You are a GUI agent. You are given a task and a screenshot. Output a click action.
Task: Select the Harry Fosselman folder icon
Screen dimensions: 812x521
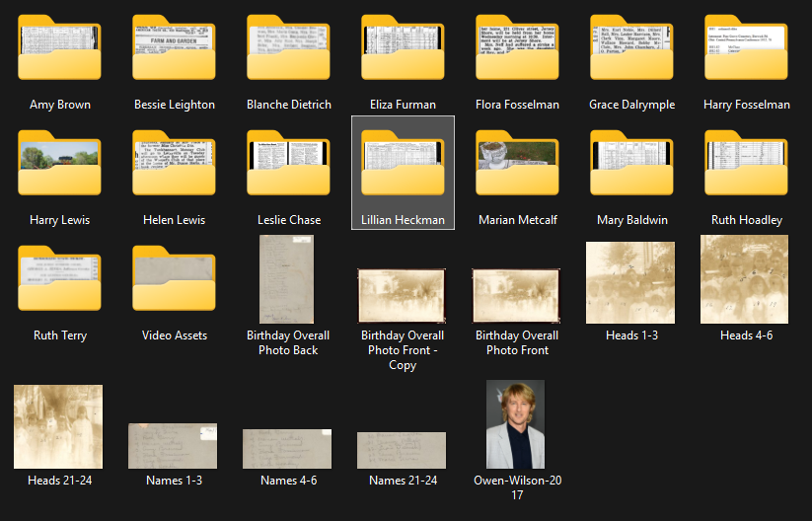click(x=746, y=47)
